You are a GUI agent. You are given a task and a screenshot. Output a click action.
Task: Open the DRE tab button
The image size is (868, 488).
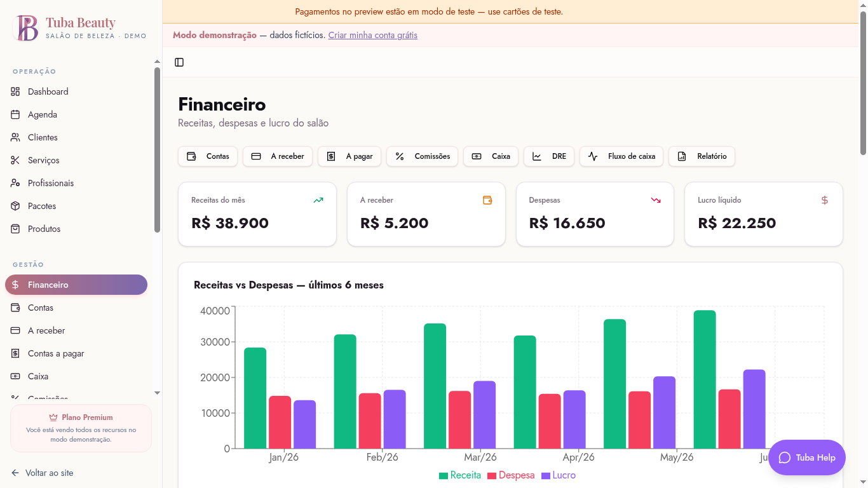point(549,156)
